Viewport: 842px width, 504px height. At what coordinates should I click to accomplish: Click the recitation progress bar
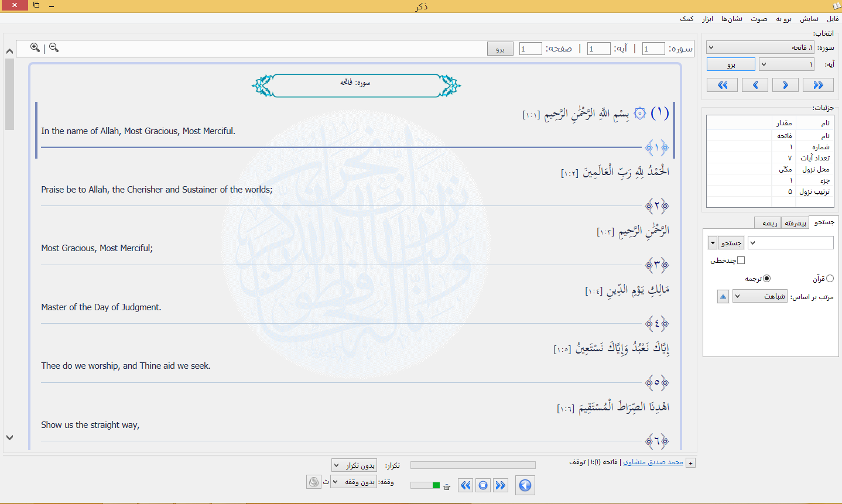click(x=473, y=465)
